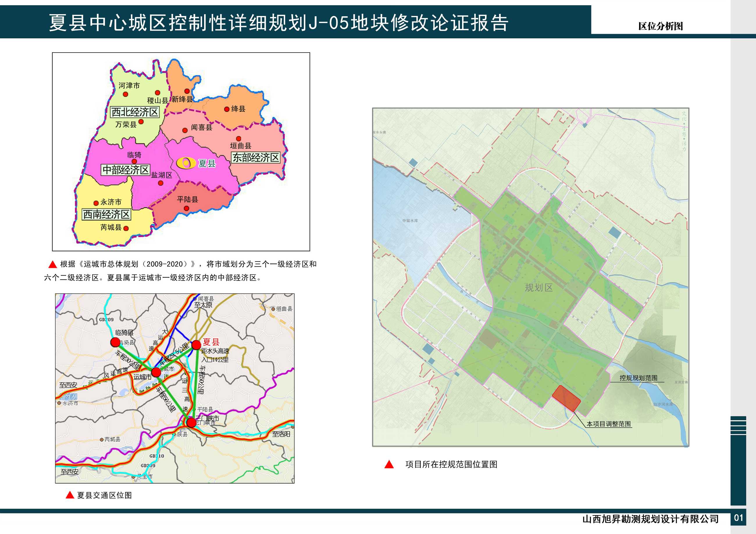Viewport: 756px width, 534px height.
Task: Click the red dot above 垣曲县
Action: [239, 139]
